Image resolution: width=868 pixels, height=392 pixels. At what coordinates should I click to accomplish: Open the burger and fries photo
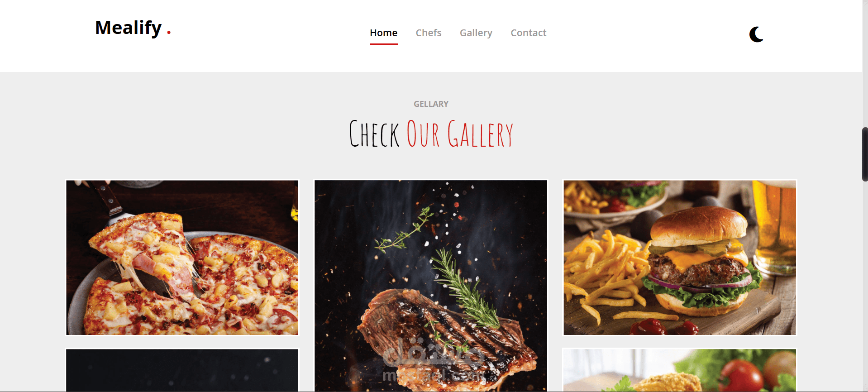(680, 258)
